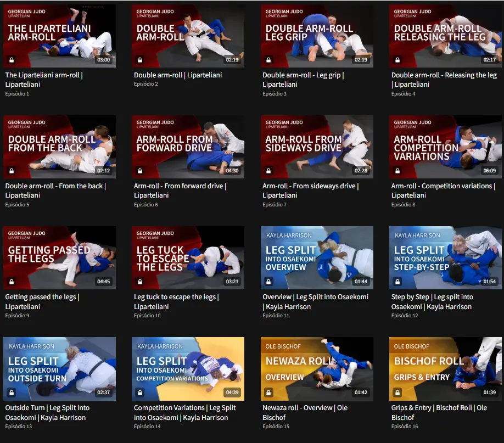Open 'Grips & Entry | Bischof Roll' title link

[x=439, y=412]
